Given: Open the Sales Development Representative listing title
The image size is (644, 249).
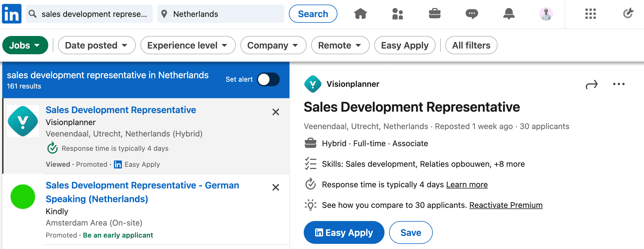Looking at the screenshot, I should pyautogui.click(x=121, y=110).
